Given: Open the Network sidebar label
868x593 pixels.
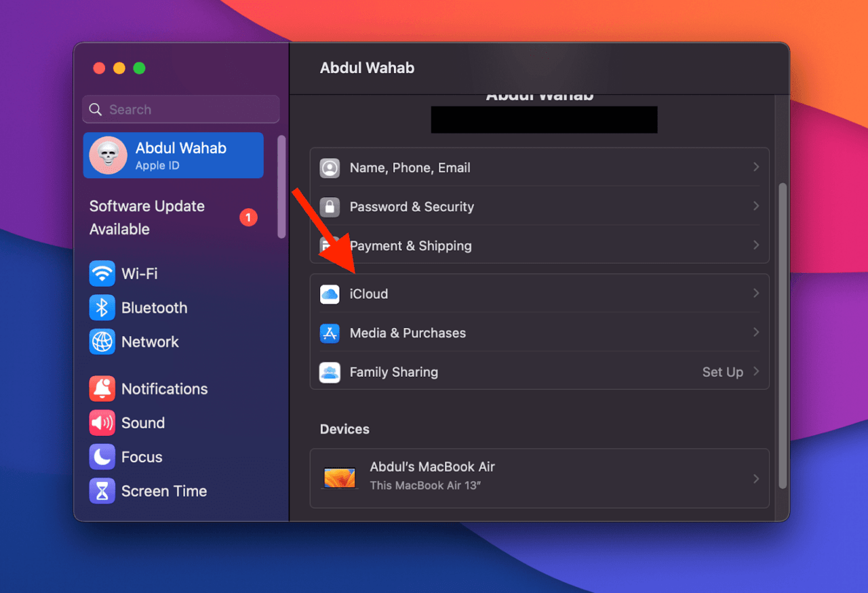Looking at the screenshot, I should (x=150, y=342).
